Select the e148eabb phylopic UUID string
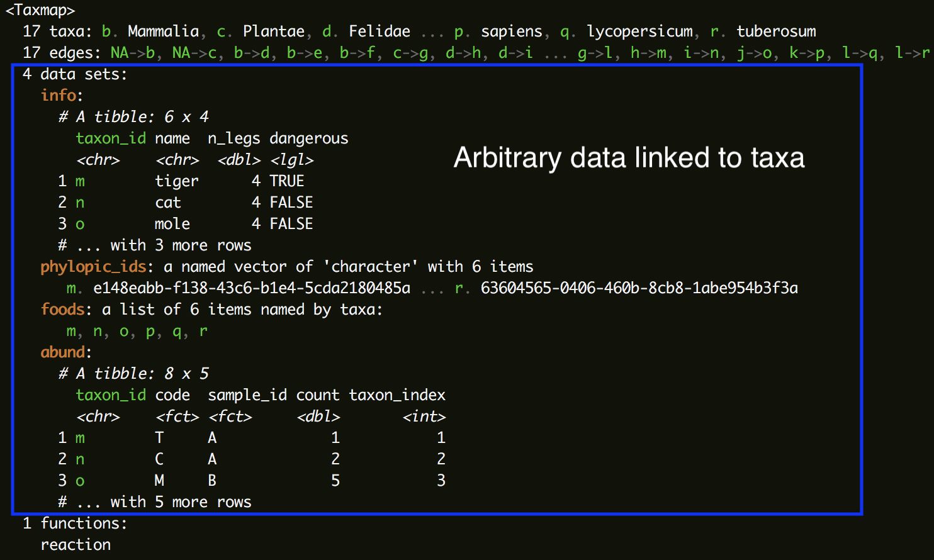Screen dimensions: 934x560 pos(252,288)
